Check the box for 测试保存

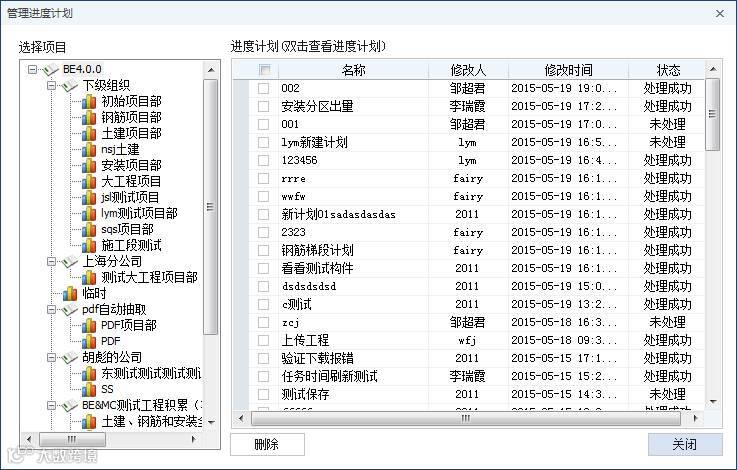tap(263, 394)
